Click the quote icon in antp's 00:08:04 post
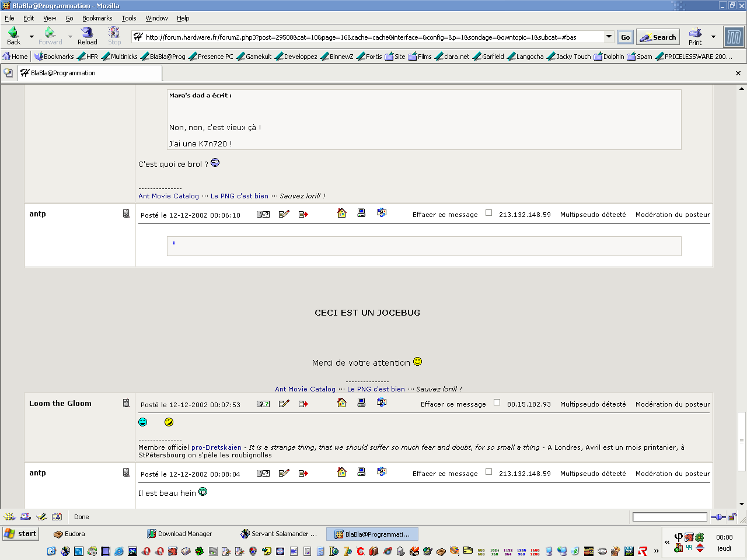Image resolution: width=747 pixels, height=560 pixels. [263, 473]
